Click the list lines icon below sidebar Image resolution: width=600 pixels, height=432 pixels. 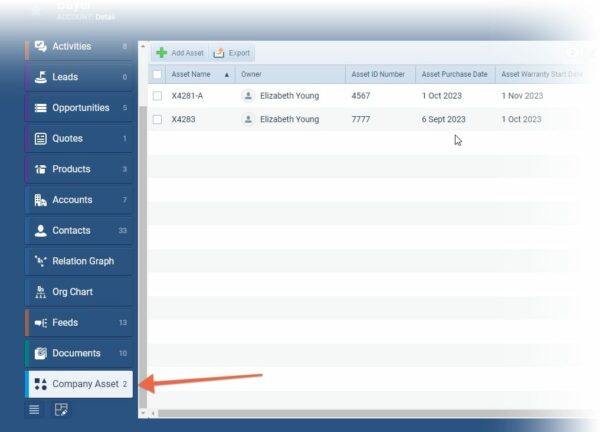click(x=34, y=409)
